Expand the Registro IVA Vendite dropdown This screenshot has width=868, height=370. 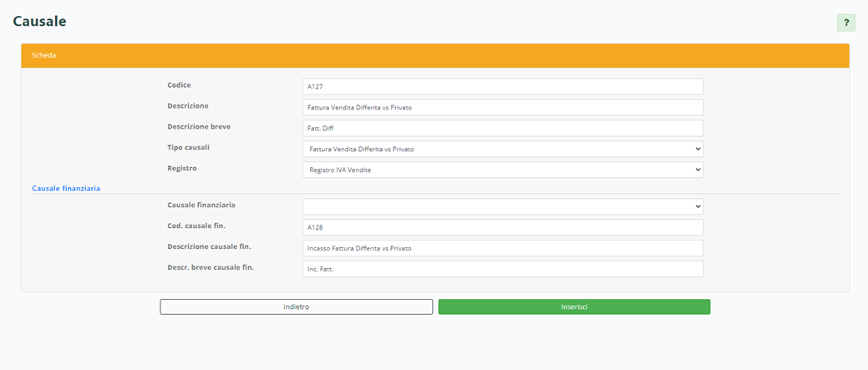click(502, 170)
